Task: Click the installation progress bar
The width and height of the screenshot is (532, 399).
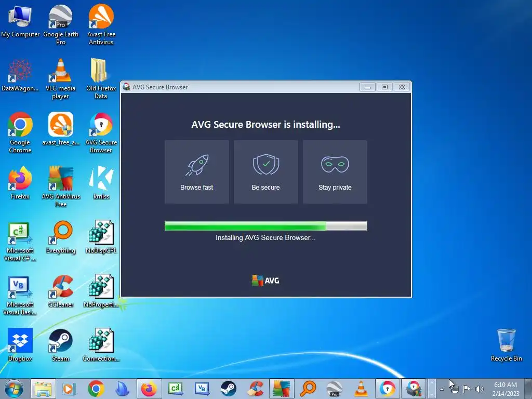Action: pos(266,226)
